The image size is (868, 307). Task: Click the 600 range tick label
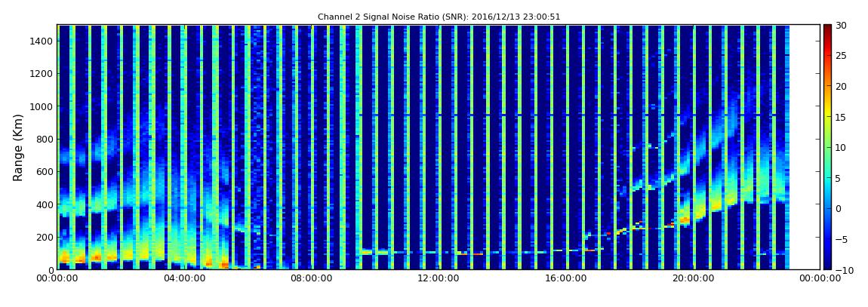[45, 171]
